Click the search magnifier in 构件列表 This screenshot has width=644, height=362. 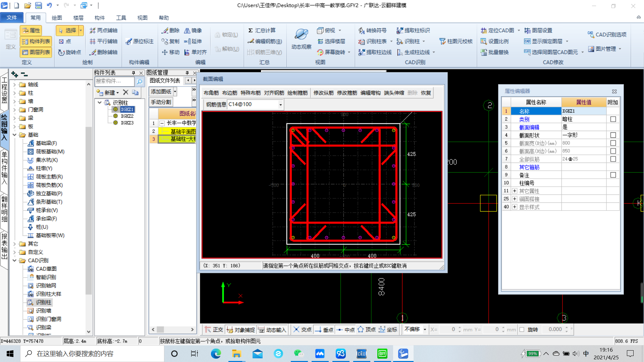(139, 81)
